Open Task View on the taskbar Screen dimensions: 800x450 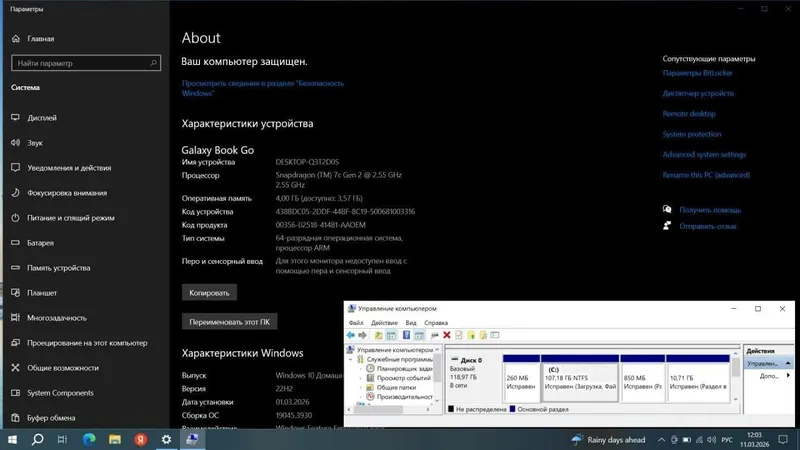[62, 439]
